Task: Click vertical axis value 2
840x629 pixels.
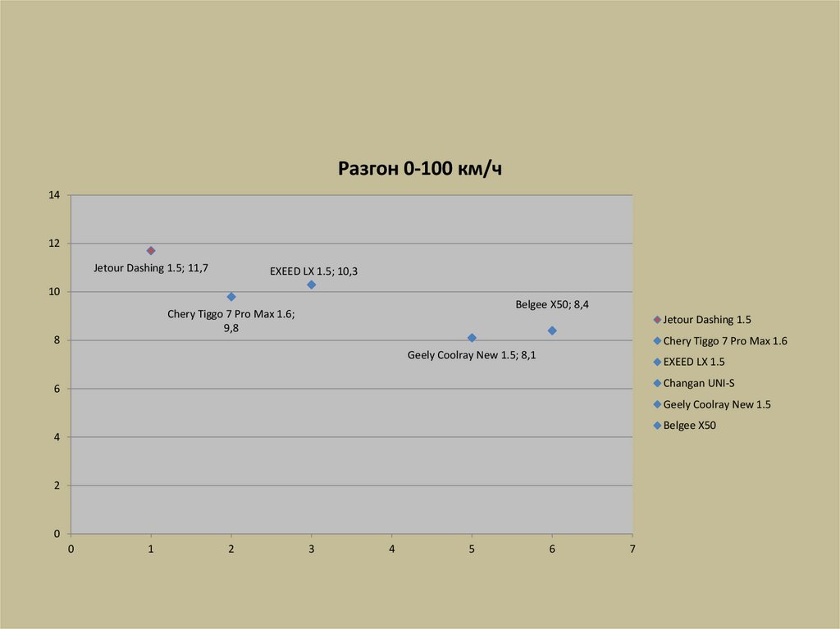Action: (x=57, y=485)
